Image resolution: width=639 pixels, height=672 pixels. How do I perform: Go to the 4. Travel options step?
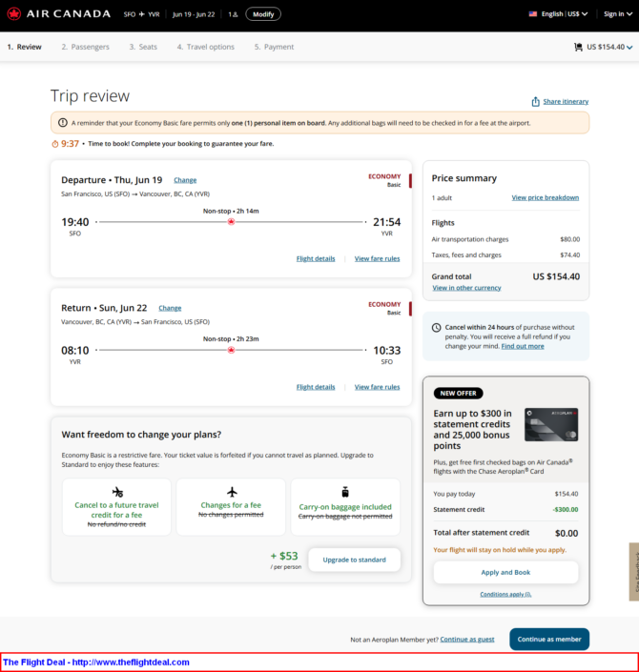click(x=206, y=47)
